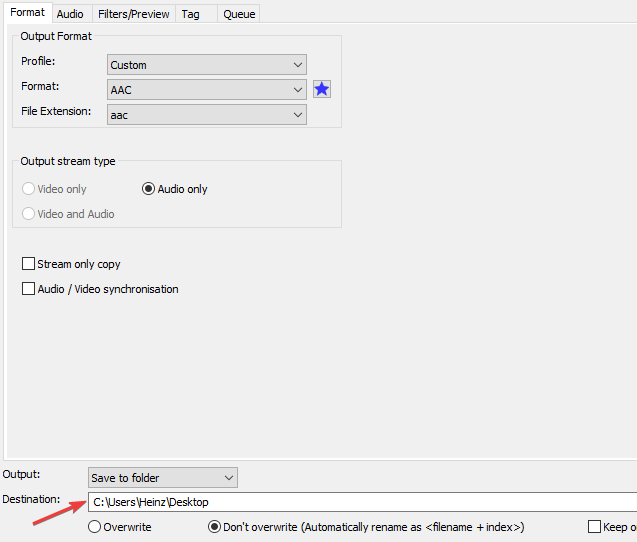Switch to the Audio tab

click(x=70, y=14)
